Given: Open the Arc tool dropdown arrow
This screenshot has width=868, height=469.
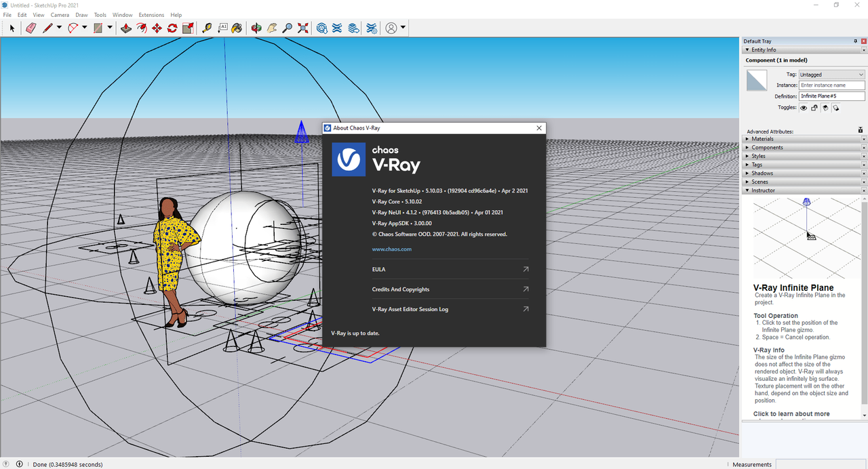Looking at the screenshot, I should pyautogui.click(x=84, y=28).
